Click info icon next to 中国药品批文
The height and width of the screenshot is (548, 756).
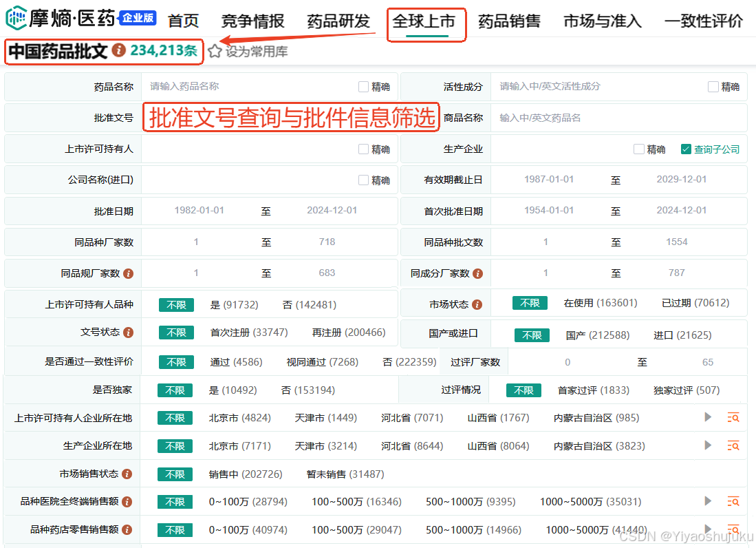(118, 50)
